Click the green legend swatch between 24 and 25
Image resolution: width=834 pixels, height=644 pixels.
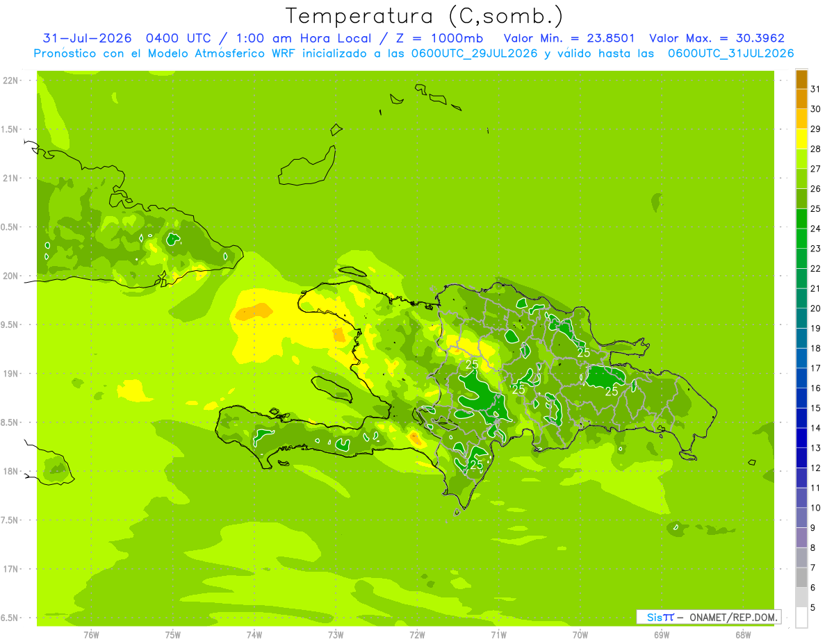801,218
